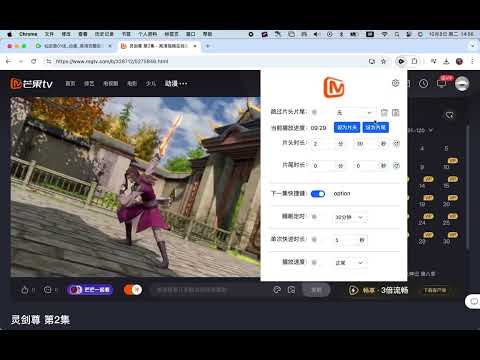Click the 片尾时长 minutes field
The image size is (480, 360).
323,165
